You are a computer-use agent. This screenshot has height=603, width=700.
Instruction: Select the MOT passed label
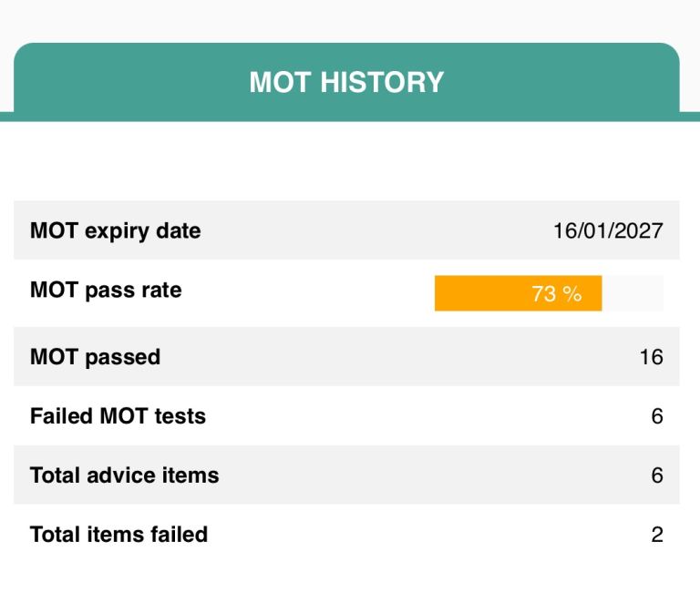tap(95, 356)
